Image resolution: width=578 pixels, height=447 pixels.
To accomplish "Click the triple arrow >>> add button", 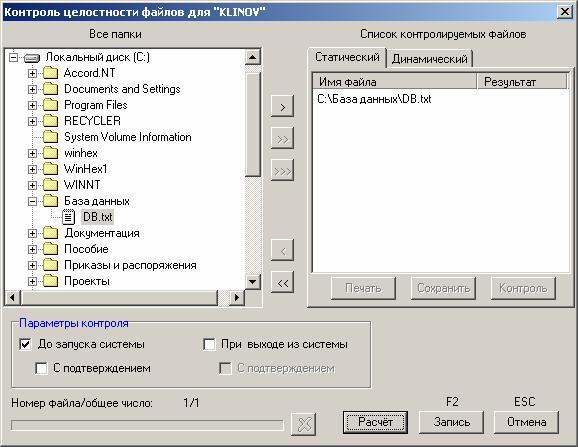I will tap(282, 170).
